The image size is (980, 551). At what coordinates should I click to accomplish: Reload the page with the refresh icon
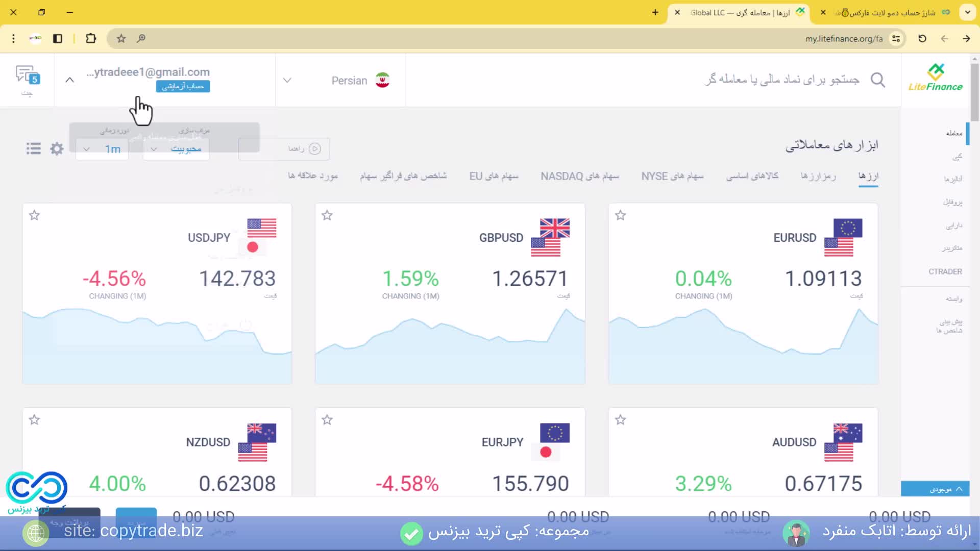point(922,38)
